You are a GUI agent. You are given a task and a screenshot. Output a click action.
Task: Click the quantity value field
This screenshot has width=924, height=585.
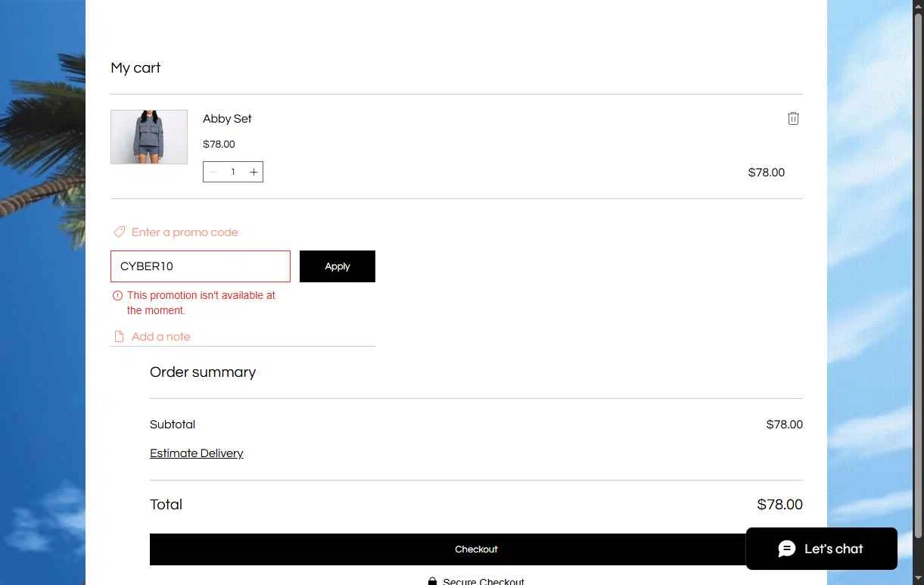tap(233, 172)
